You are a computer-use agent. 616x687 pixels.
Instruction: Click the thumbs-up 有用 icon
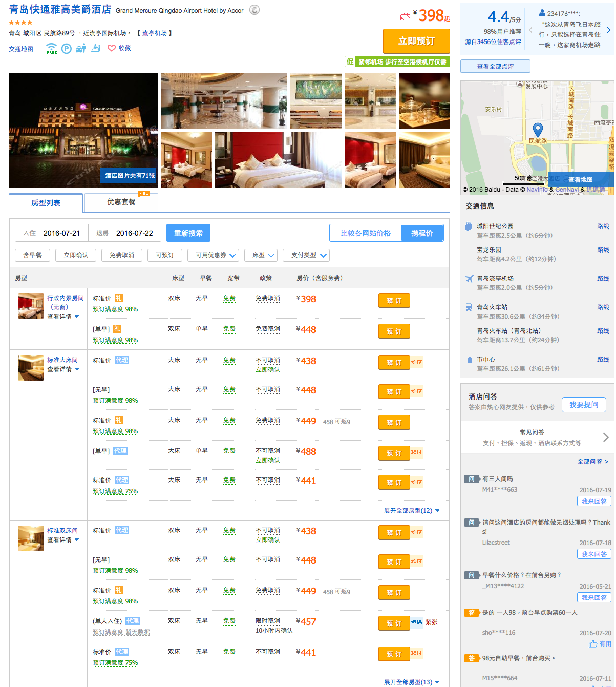coord(593,644)
